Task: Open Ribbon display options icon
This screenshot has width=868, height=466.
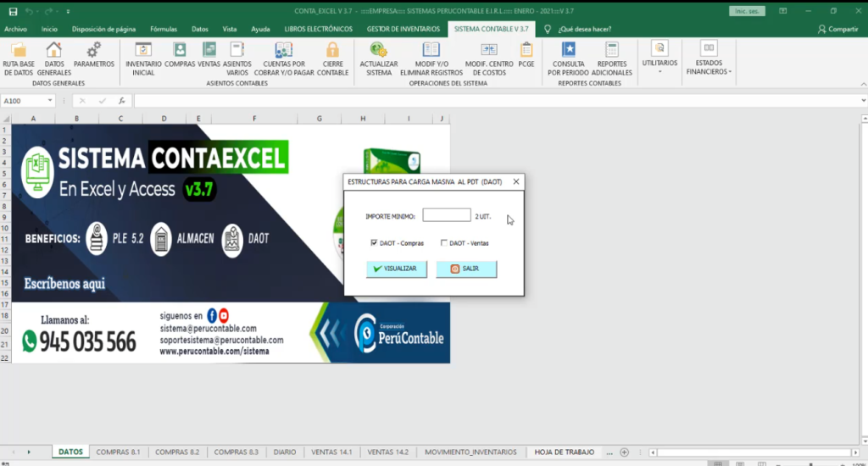Action: (x=782, y=11)
